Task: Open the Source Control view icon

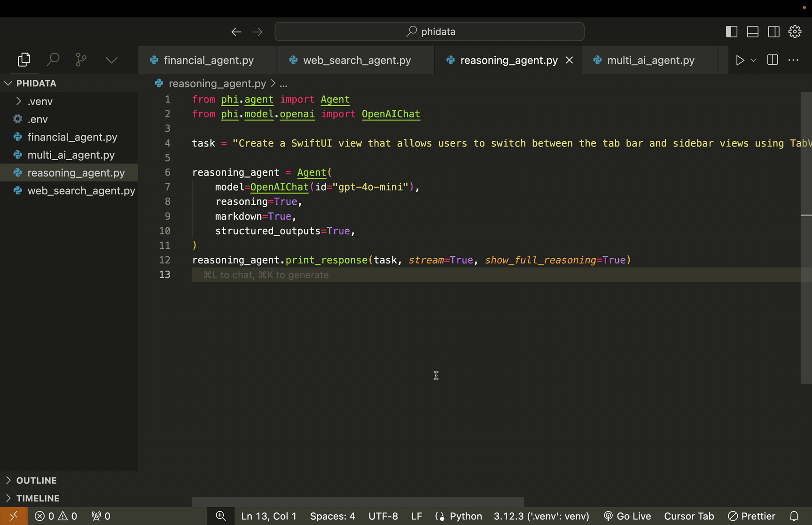Action: click(81, 60)
